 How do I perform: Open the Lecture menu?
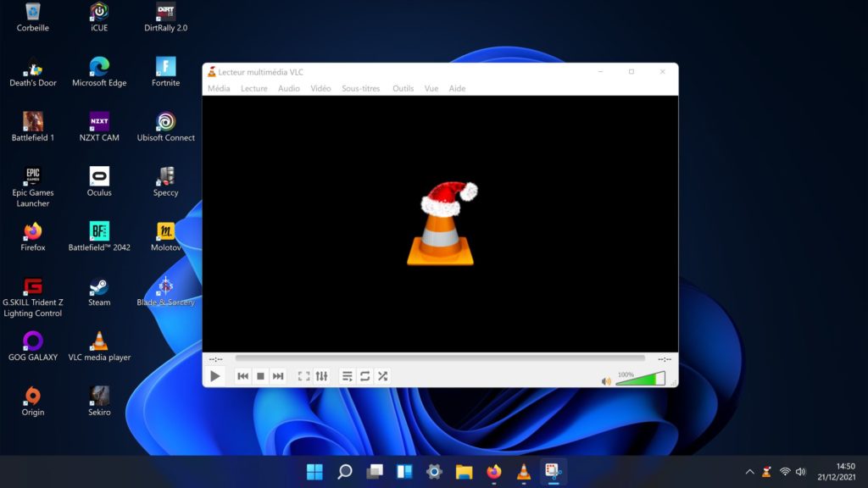click(254, 88)
